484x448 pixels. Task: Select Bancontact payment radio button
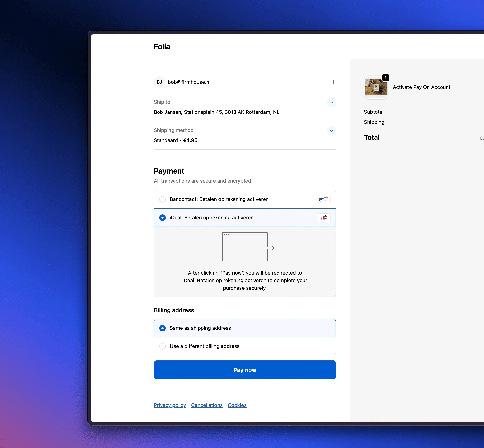tap(162, 199)
